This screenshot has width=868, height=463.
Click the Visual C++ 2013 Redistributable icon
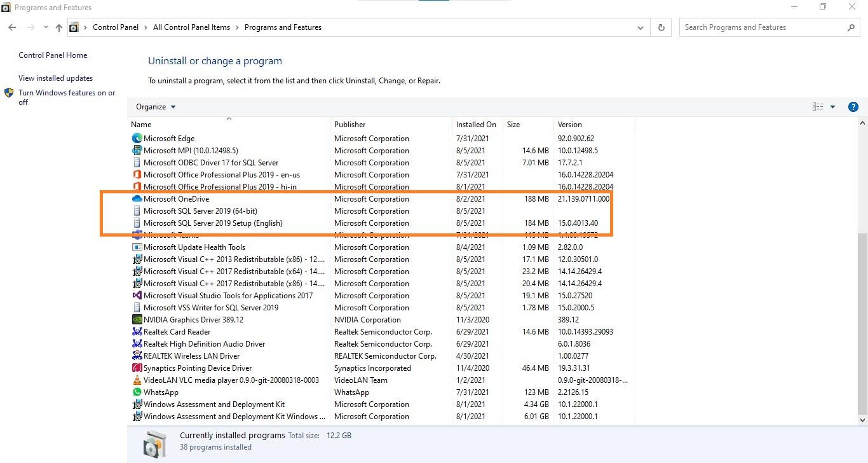point(137,259)
